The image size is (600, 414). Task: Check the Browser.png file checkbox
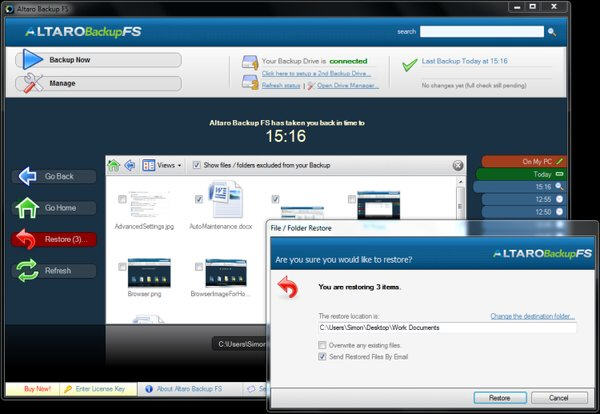[122, 267]
